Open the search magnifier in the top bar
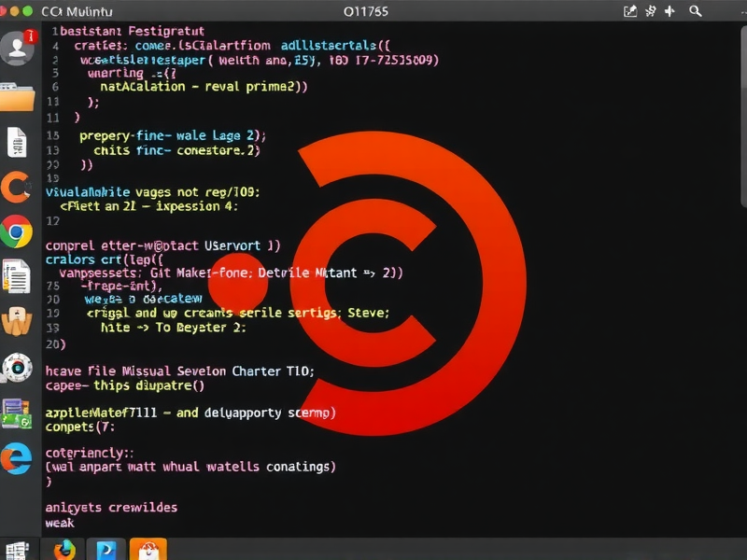 click(695, 11)
